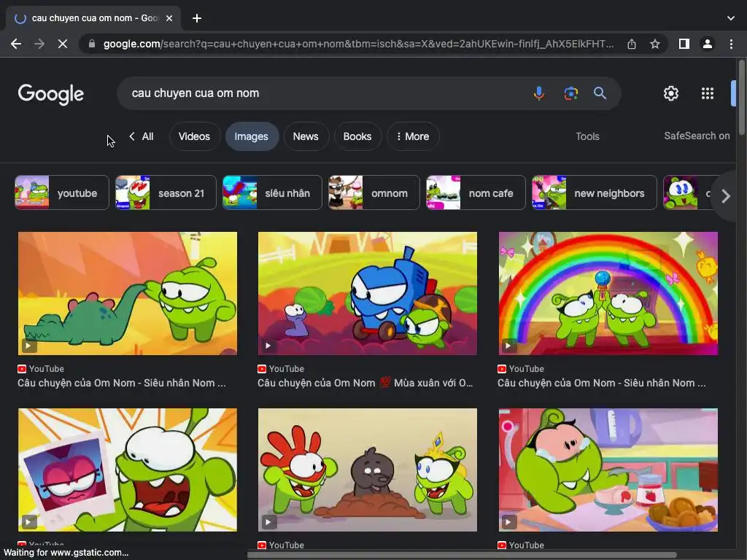The image size is (747, 560).
Task: Click the voice search microphone icon
Action: point(539,93)
